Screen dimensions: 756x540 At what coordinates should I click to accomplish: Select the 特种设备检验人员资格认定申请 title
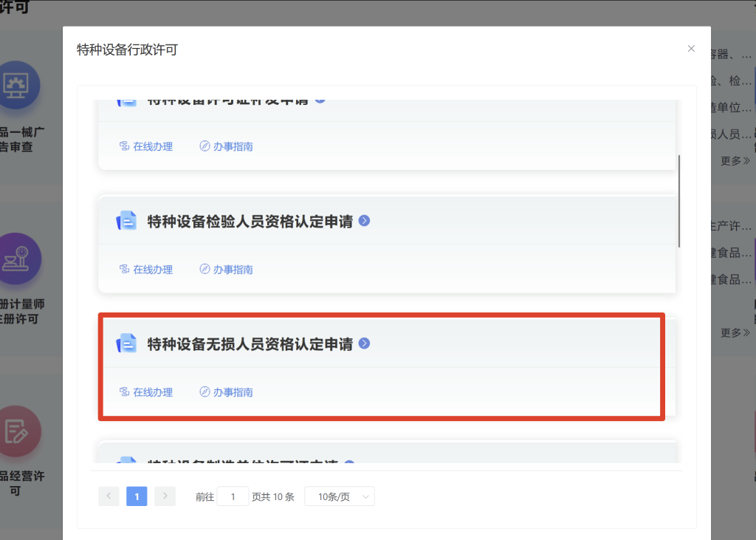click(x=250, y=222)
